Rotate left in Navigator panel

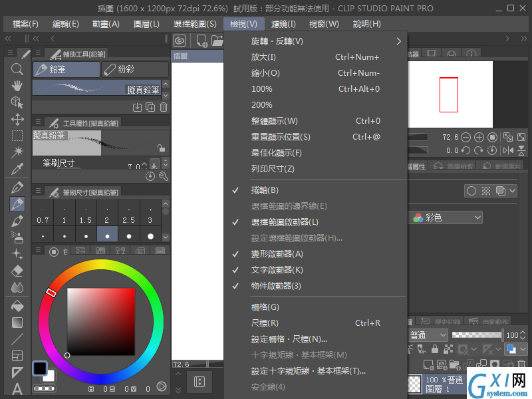pyautogui.click(x=466, y=150)
